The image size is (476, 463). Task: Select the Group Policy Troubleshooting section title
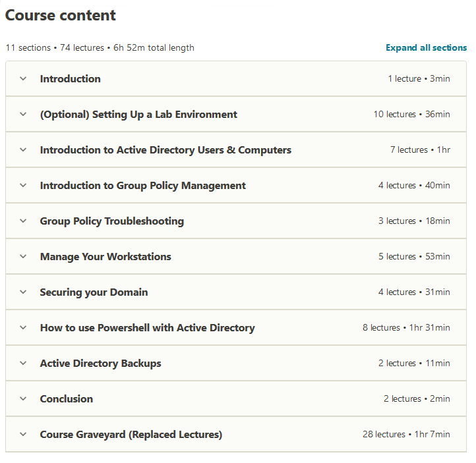point(112,221)
